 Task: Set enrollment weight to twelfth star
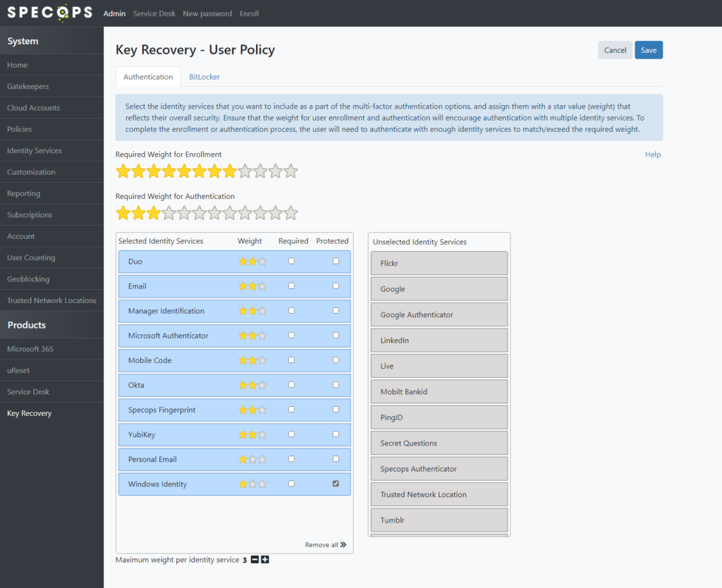pos(290,171)
